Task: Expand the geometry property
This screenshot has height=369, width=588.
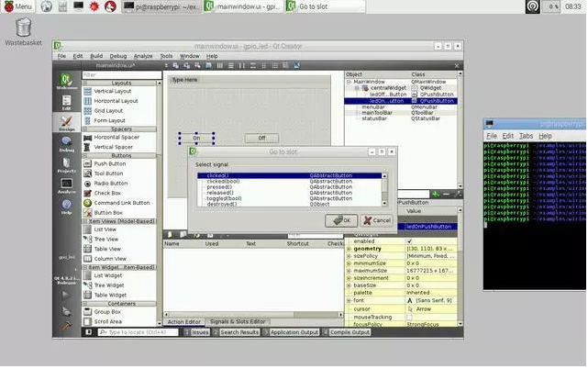Action: (x=349, y=248)
